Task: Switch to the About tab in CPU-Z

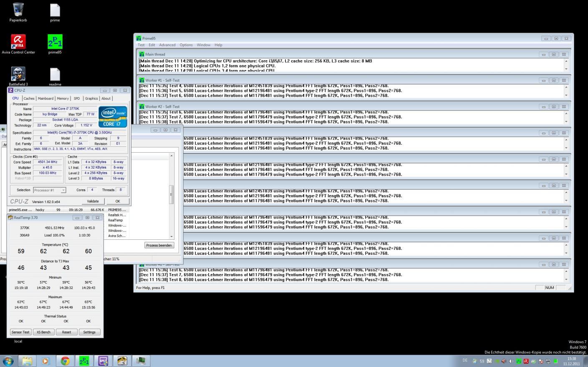Action: [x=106, y=98]
